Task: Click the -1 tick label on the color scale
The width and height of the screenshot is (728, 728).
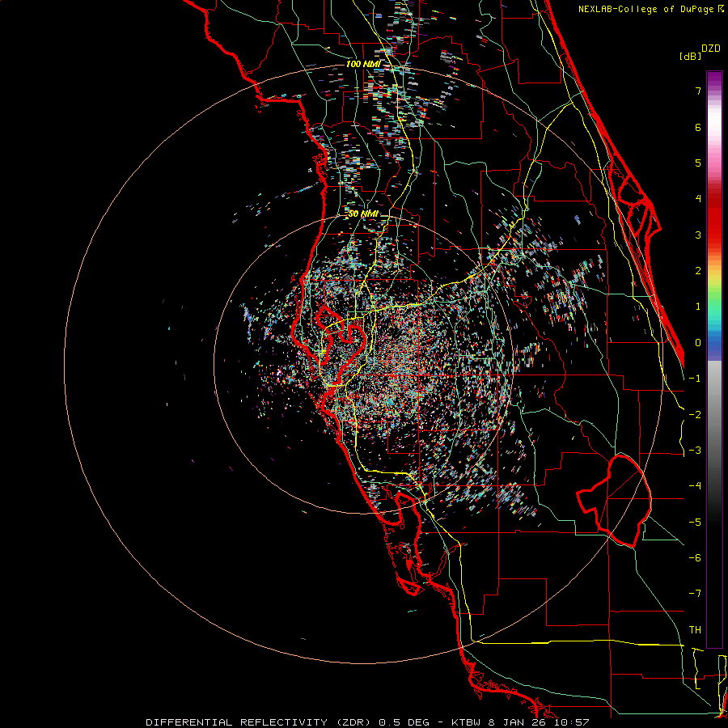Action: tap(695, 379)
